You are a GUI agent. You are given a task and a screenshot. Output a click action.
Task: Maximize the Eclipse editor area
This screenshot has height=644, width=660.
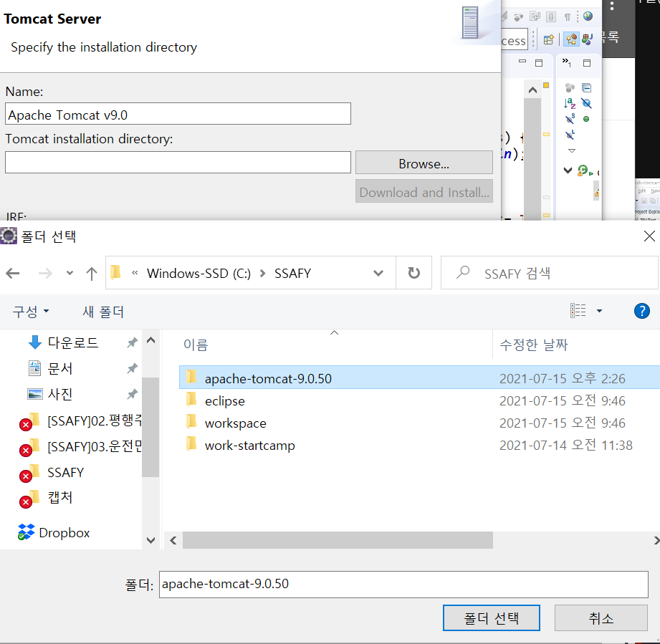coord(539,63)
